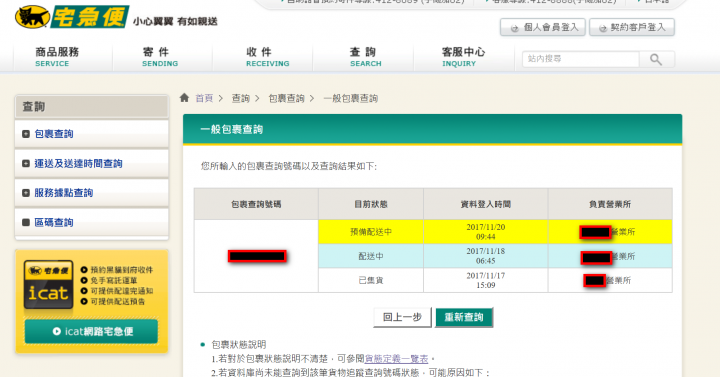
Task: Open 服務據點查詢 sidebar link
Action: click(63, 193)
